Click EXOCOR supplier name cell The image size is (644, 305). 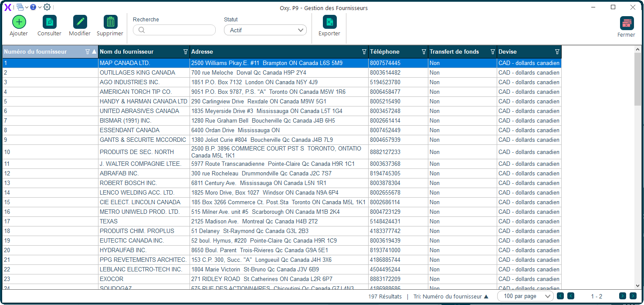tap(144, 279)
